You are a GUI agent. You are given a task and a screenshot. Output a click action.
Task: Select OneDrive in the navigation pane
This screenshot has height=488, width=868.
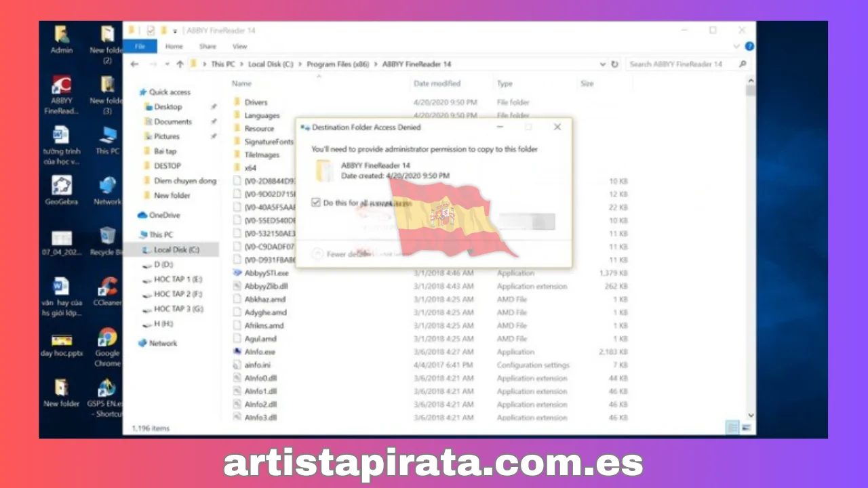159,216
